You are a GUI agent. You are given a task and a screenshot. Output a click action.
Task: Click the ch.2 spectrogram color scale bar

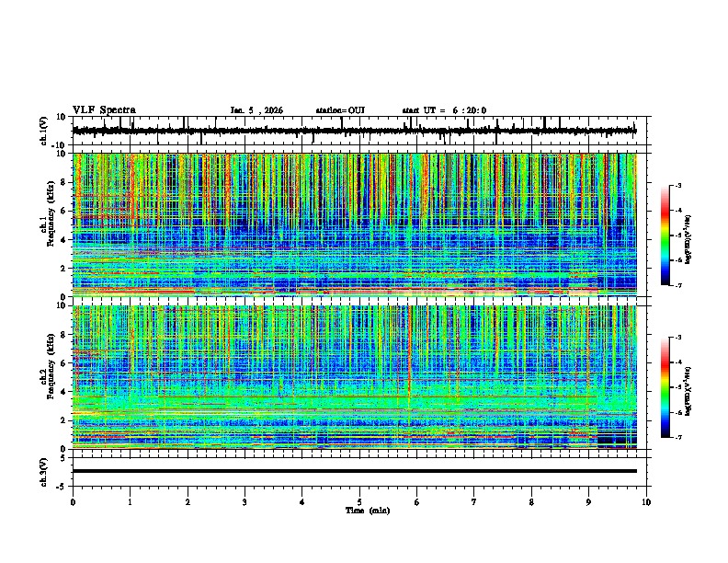coord(665,387)
